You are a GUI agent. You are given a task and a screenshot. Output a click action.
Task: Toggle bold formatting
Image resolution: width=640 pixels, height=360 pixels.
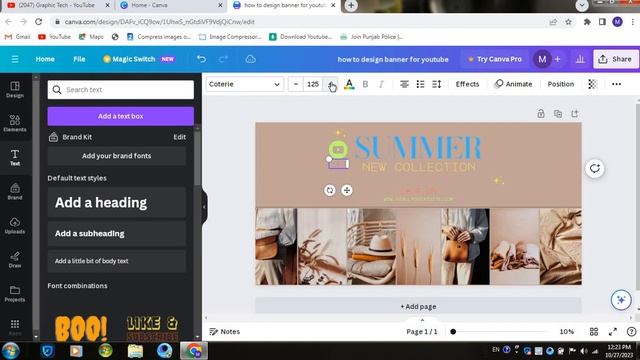365,84
